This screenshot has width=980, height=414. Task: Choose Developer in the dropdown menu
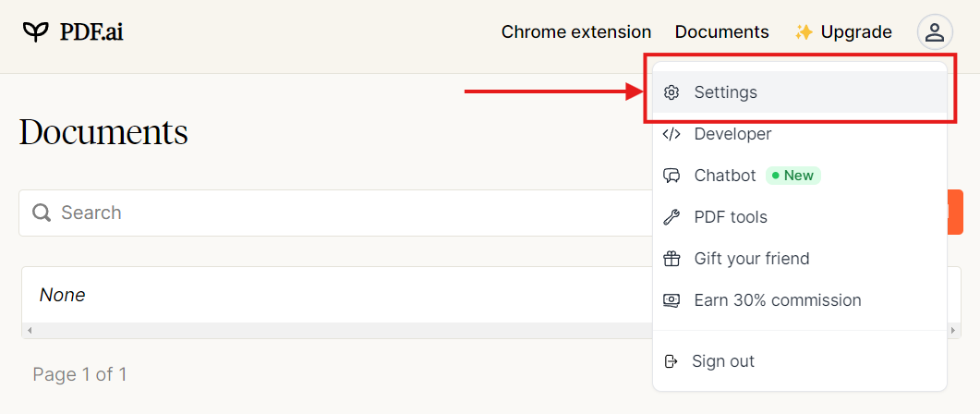[x=732, y=134]
